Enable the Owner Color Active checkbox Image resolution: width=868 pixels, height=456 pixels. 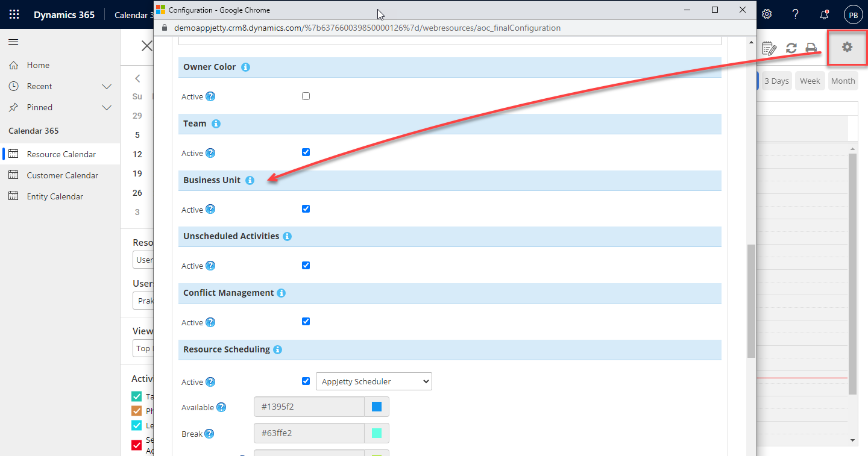coord(306,96)
